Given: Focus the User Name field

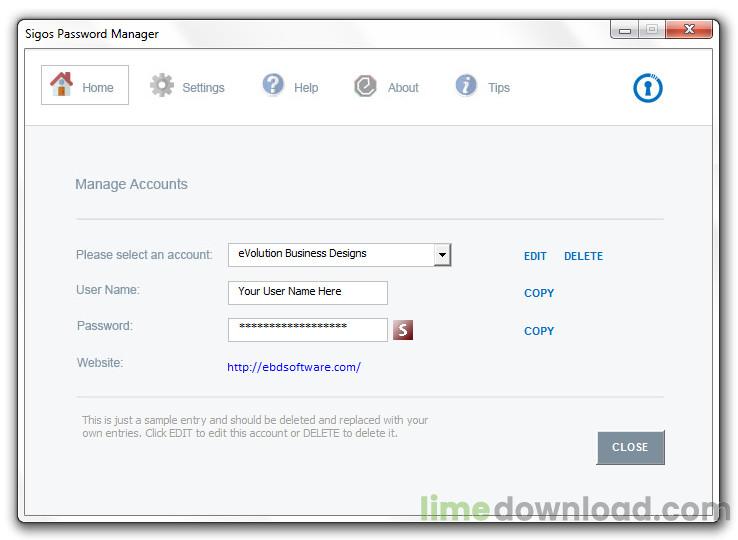Looking at the screenshot, I should click(308, 293).
